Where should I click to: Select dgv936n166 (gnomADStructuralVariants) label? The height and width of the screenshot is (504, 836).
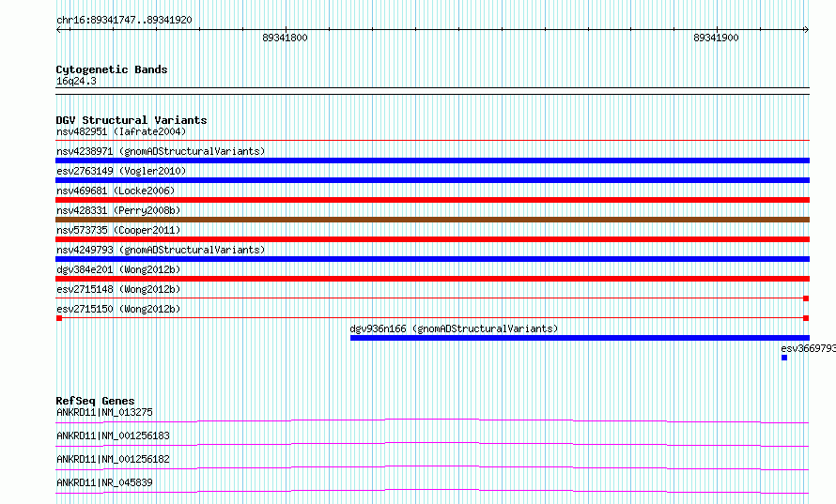click(454, 328)
